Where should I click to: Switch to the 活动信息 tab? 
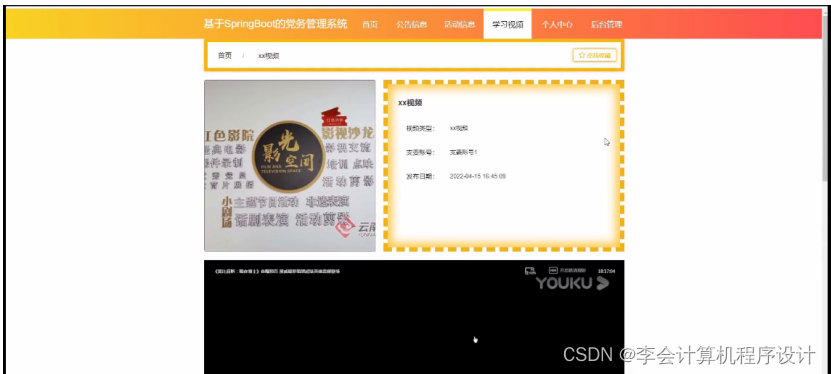pos(459,24)
